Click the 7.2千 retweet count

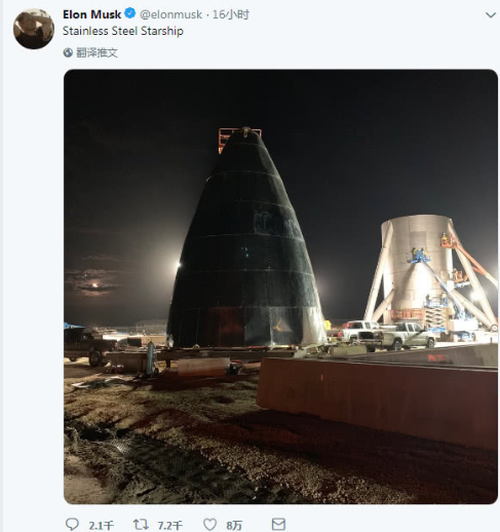click(x=170, y=526)
